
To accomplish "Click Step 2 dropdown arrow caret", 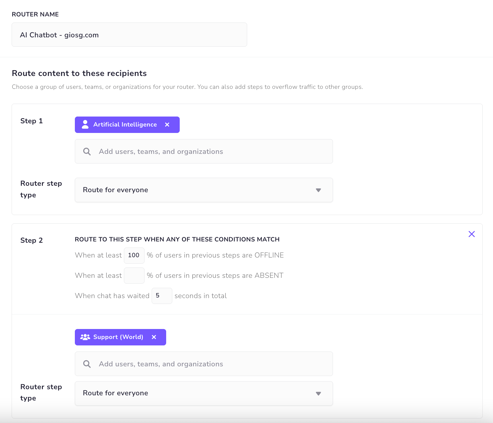I will click(x=318, y=394).
